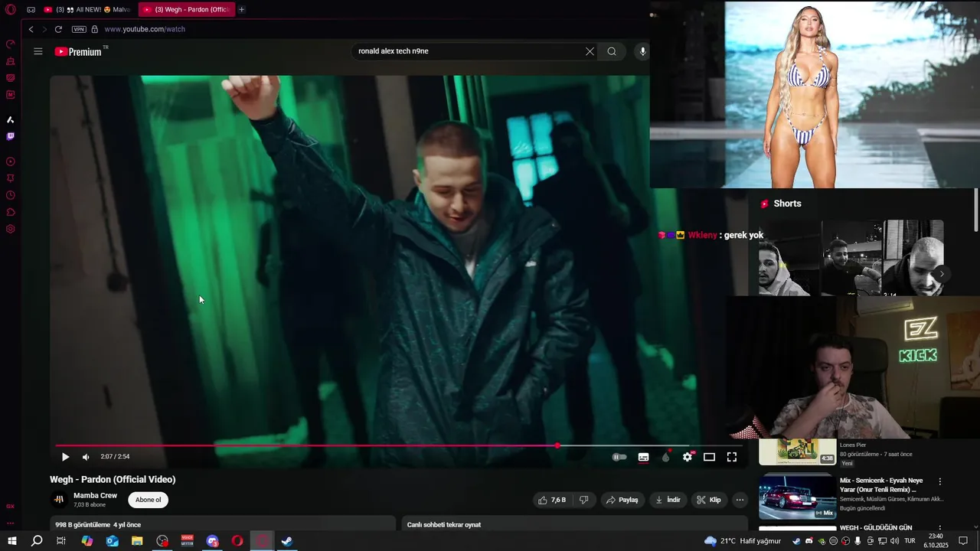Open pinboards icon in Opera sidebar
Screen dimensions: 980x551
click(11, 178)
